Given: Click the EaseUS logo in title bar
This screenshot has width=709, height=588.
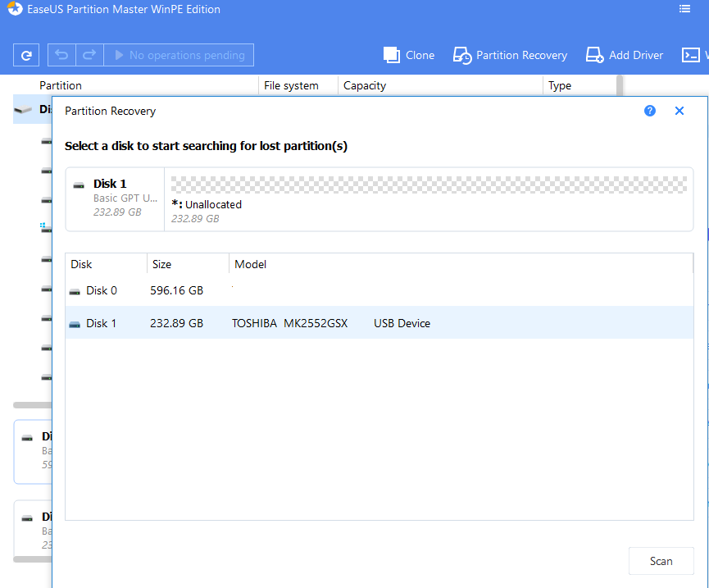Looking at the screenshot, I should pos(15,8).
